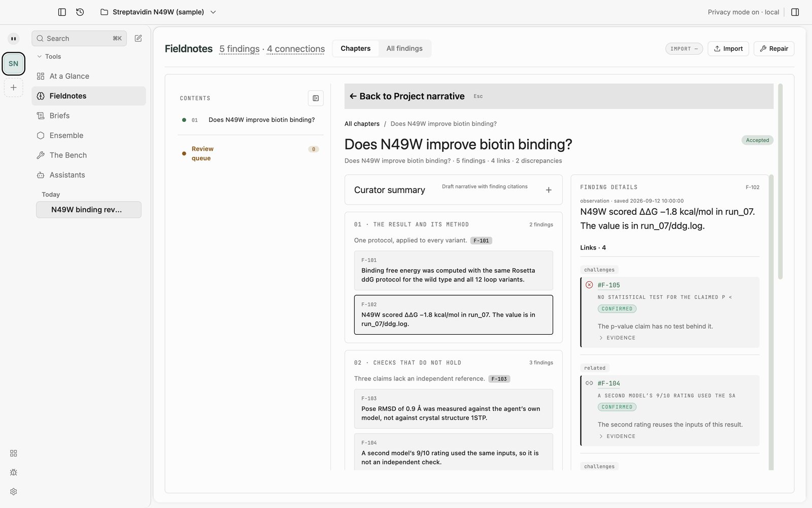
Task: Click the F-101 citation chip
Action: pyautogui.click(x=481, y=241)
